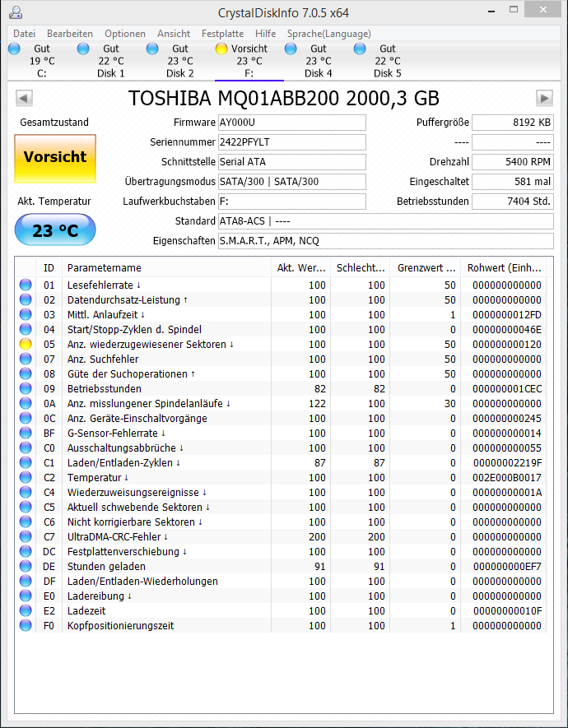Image resolution: width=568 pixels, height=728 pixels.
Task: Click status icon for Geräte-Einschaltvorgänge
Action: (x=26, y=419)
